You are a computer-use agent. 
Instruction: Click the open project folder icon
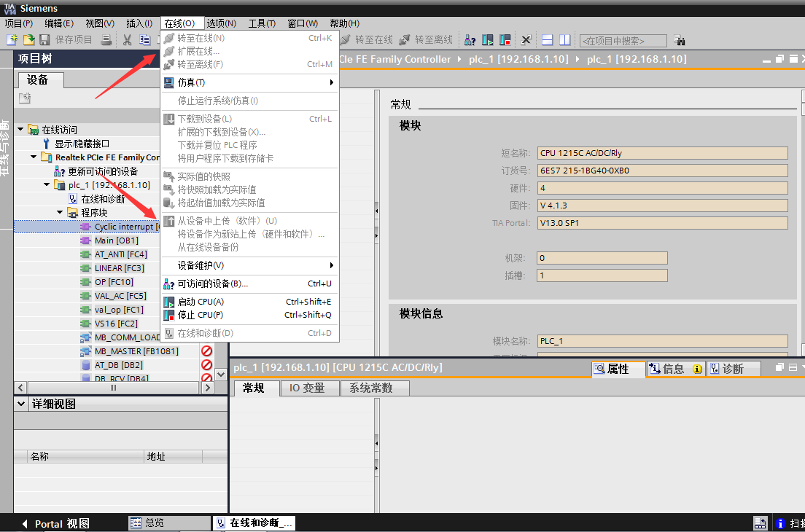pyautogui.click(x=28, y=40)
